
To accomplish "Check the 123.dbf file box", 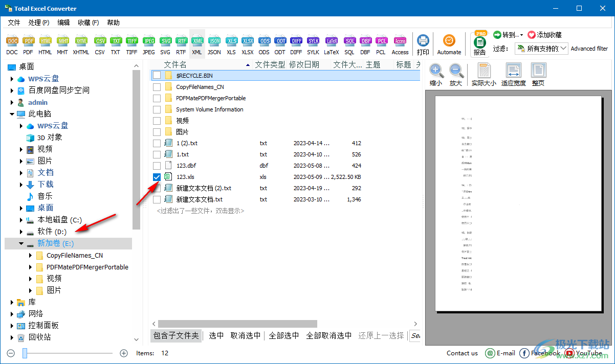I will coord(157,166).
